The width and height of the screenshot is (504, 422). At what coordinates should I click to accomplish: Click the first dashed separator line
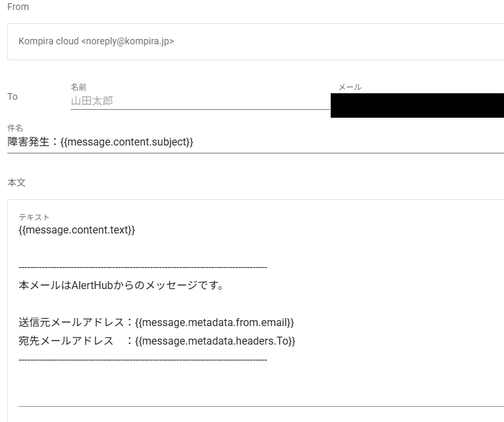tap(142, 267)
